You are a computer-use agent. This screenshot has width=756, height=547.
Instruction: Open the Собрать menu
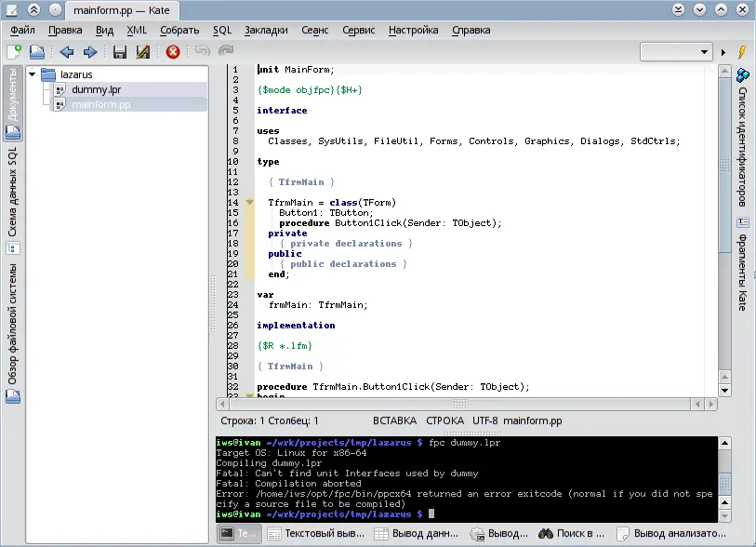tap(179, 30)
